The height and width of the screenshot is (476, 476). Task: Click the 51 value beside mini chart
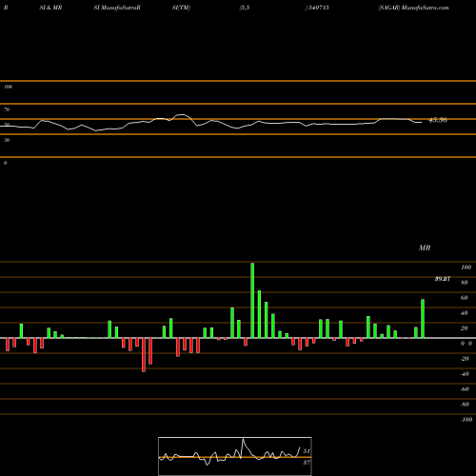coord(307,451)
